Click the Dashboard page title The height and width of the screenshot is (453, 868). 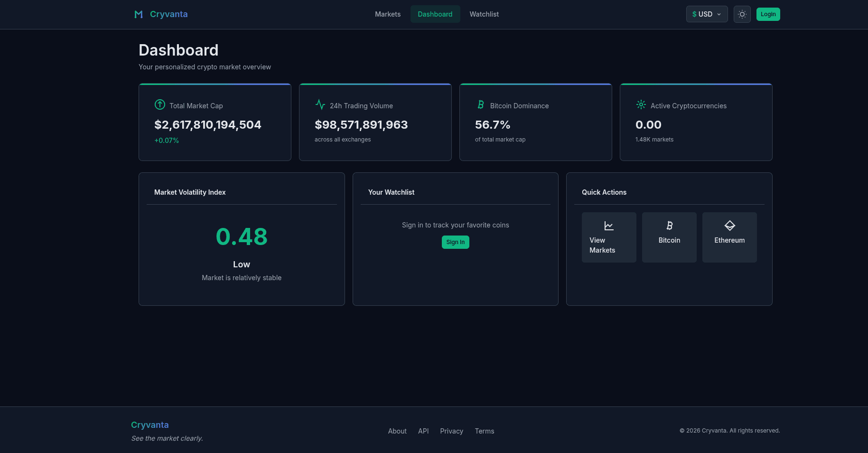[178, 50]
